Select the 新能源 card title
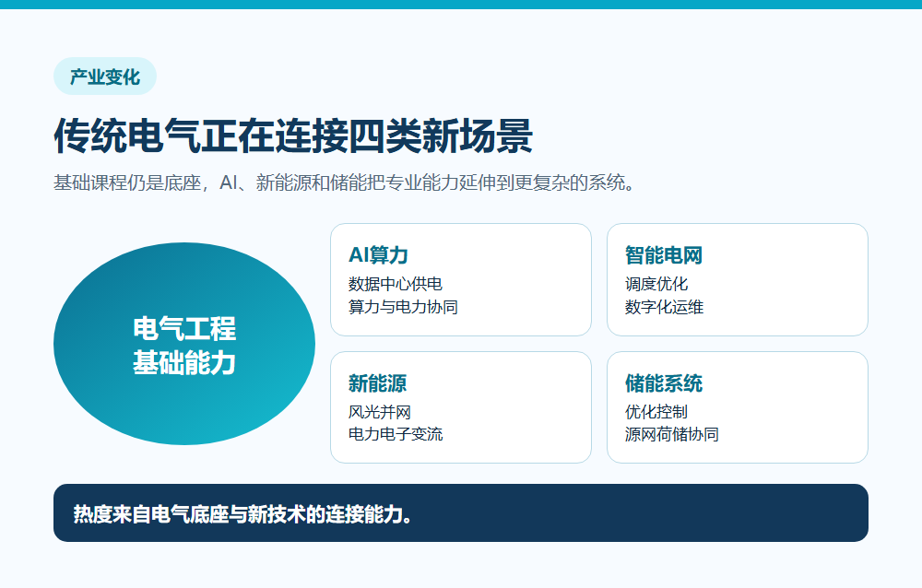 (x=377, y=383)
